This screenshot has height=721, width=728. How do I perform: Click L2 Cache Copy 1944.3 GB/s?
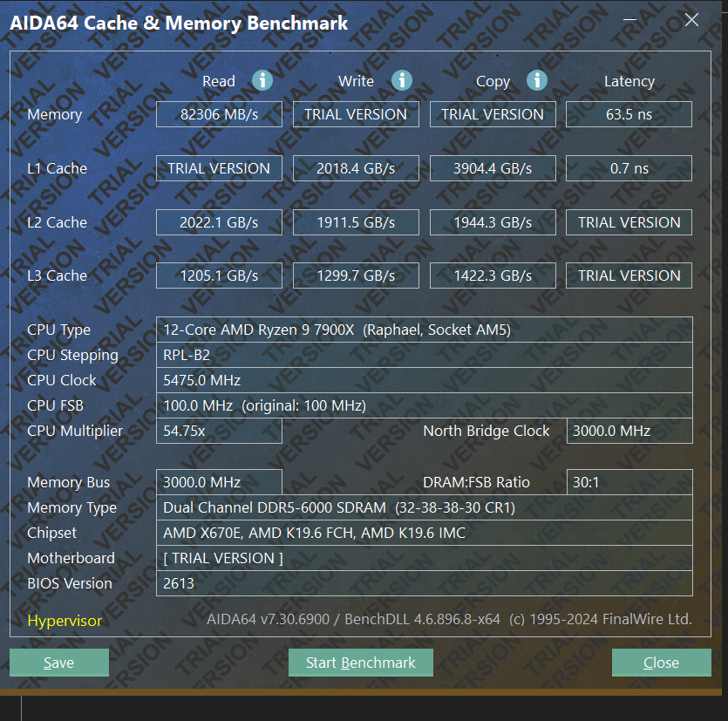(x=493, y=222)
